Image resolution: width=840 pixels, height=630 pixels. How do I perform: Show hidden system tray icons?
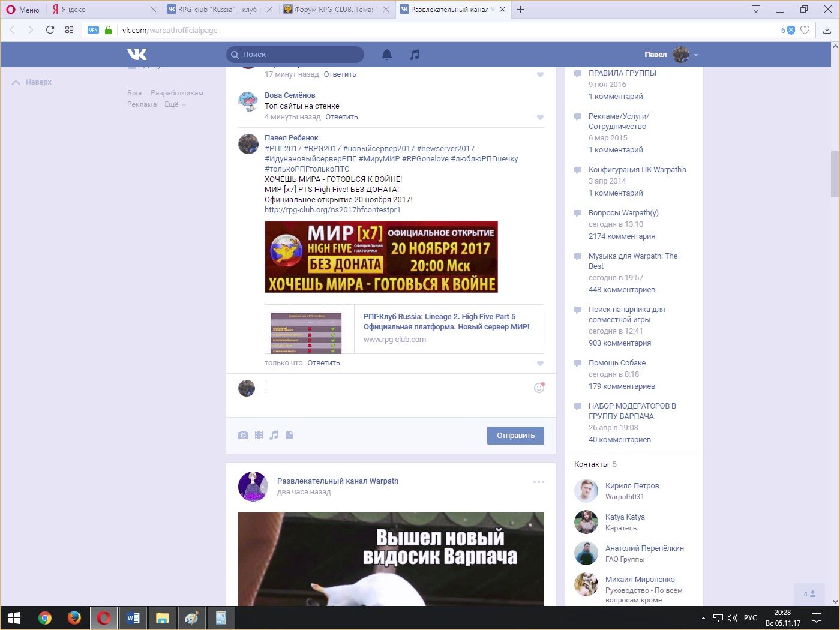[x=703, y=617]
